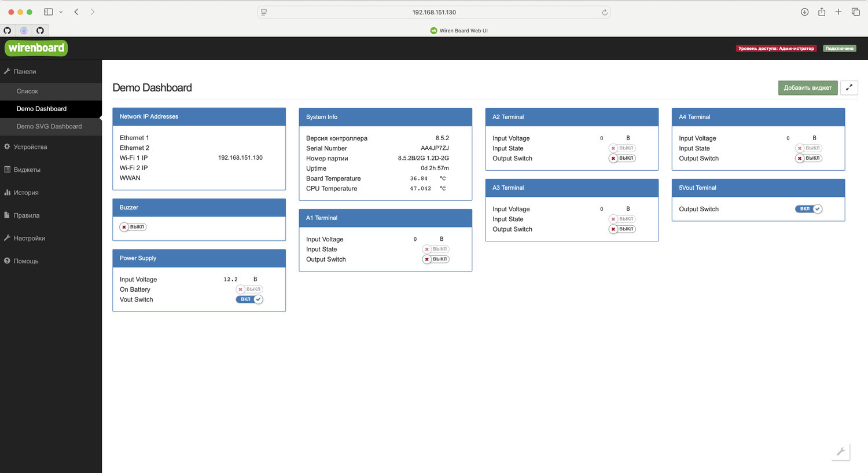This screenshot has height=473, width=868.
Task: Click Safari back arrow
Action: coord(76,12)
